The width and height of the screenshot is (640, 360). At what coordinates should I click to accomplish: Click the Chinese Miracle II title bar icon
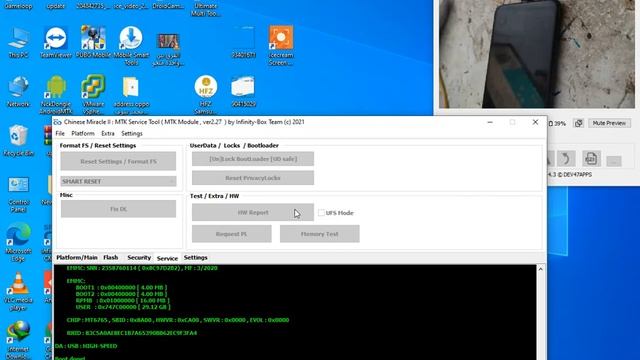point(58,122)
